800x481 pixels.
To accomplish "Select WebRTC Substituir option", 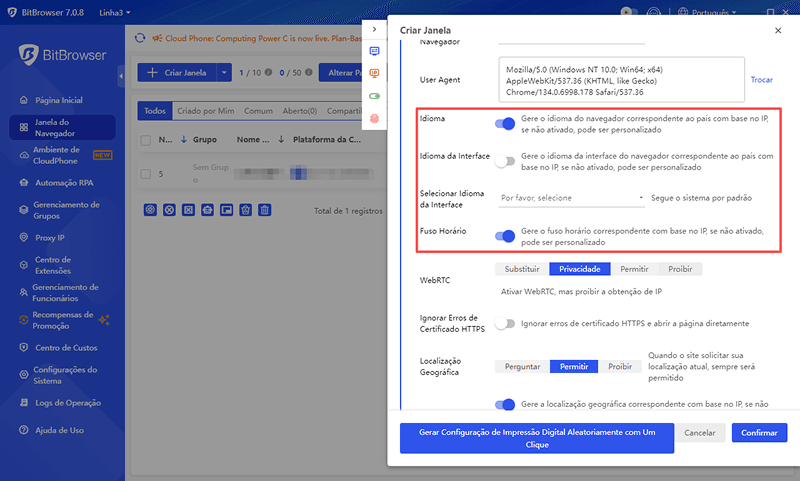I will (x=522, y=269).
